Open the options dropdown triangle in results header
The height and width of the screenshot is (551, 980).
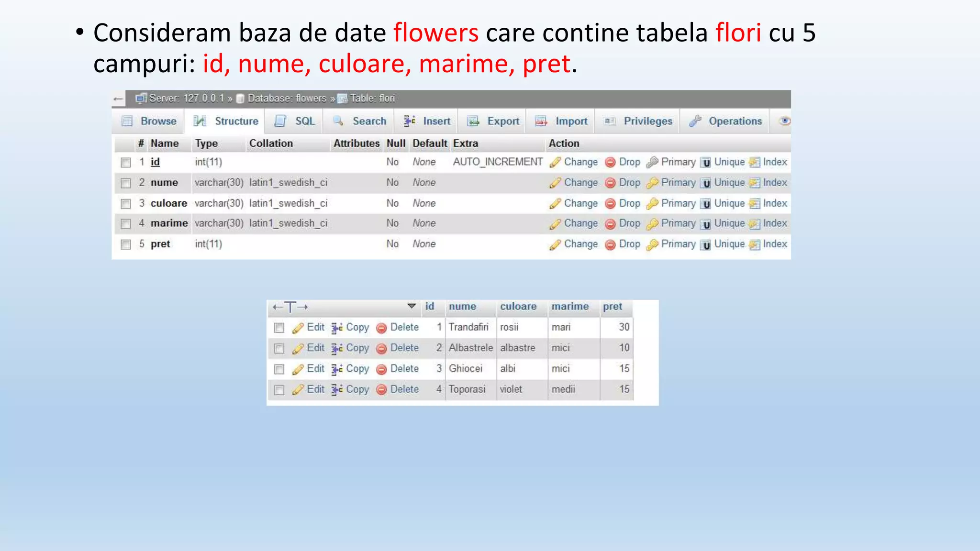point(412,306)
